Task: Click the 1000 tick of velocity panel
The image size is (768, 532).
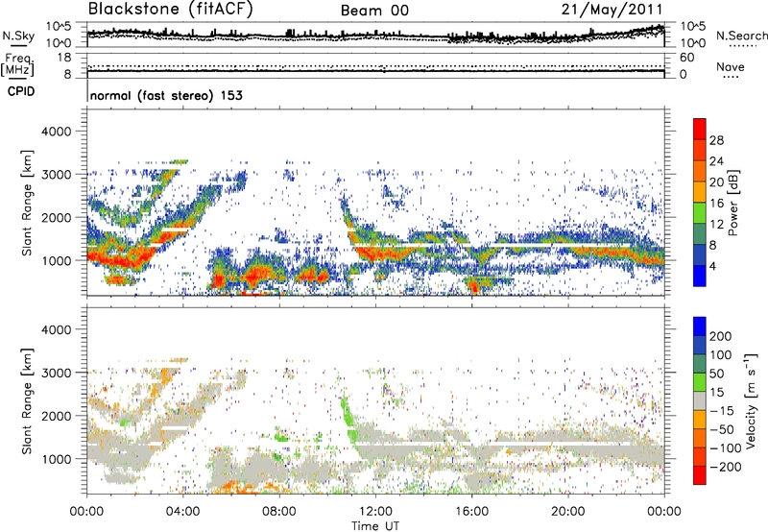Action: click(57, 459)
